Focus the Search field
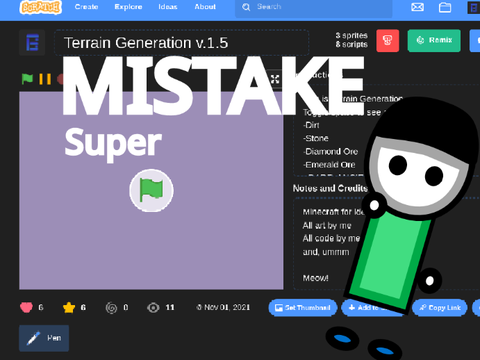Screen dimensions: 480x360 point(313,7)
